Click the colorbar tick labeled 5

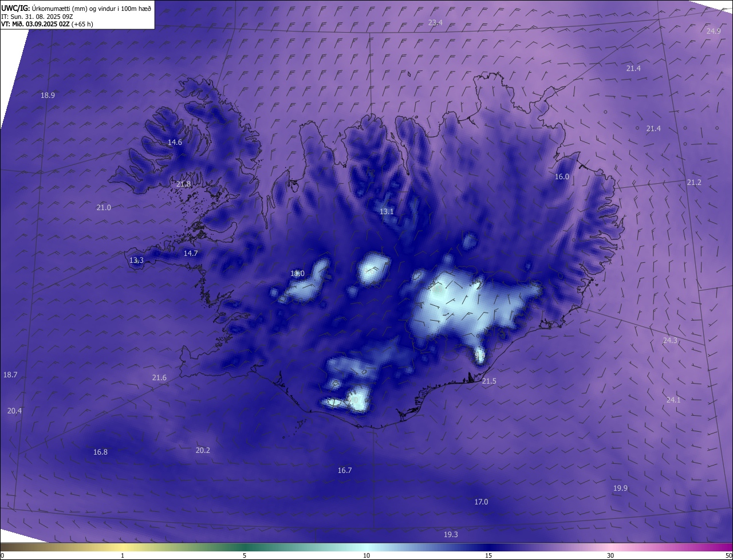click(x=245, y=555)
